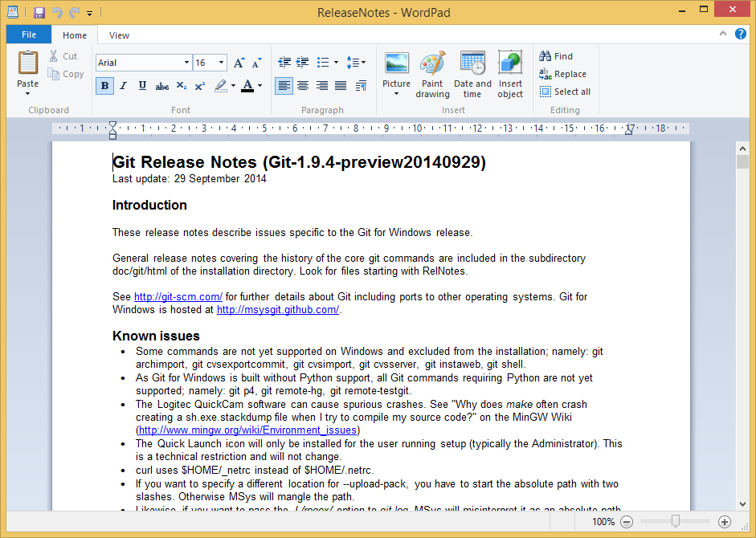Toggle Subscript formatting
This screenshot has height=538, width=756.
pyautogui.click(x=182, y=86)
